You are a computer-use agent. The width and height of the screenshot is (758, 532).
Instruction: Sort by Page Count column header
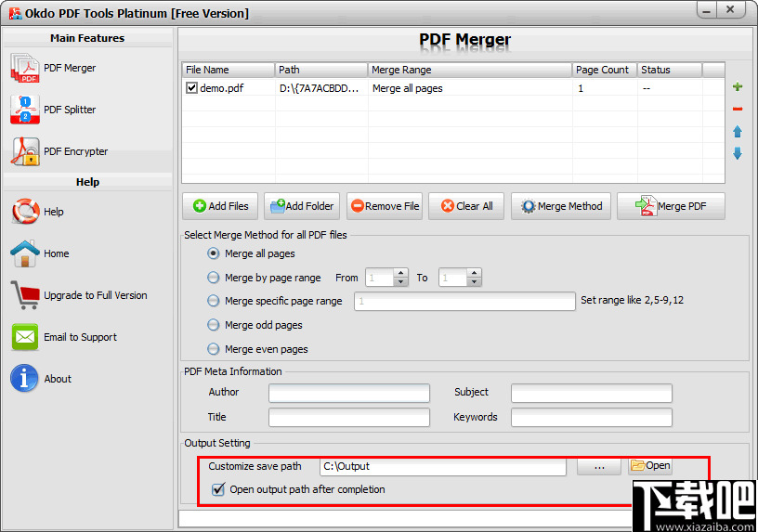tap(605, 70)
